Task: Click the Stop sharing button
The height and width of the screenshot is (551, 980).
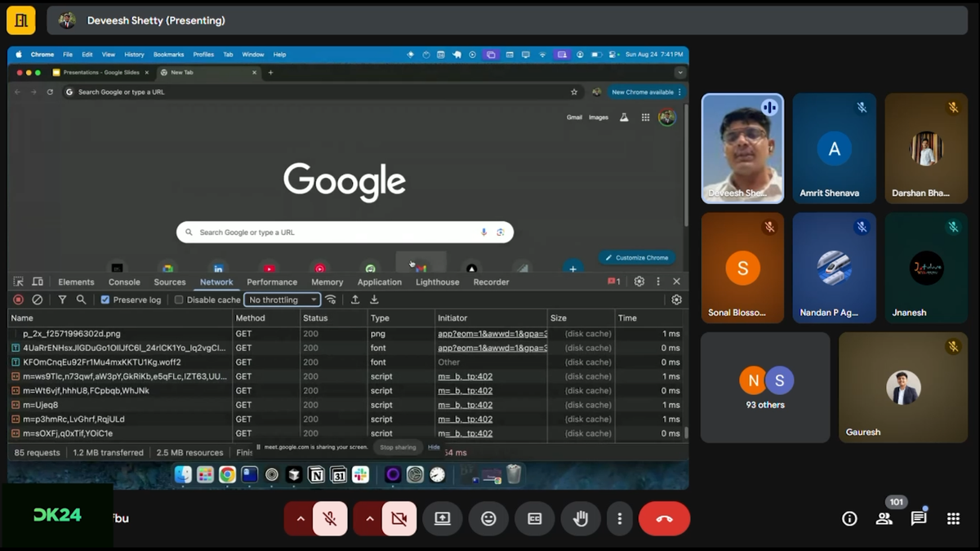Action: click(398, 447)
